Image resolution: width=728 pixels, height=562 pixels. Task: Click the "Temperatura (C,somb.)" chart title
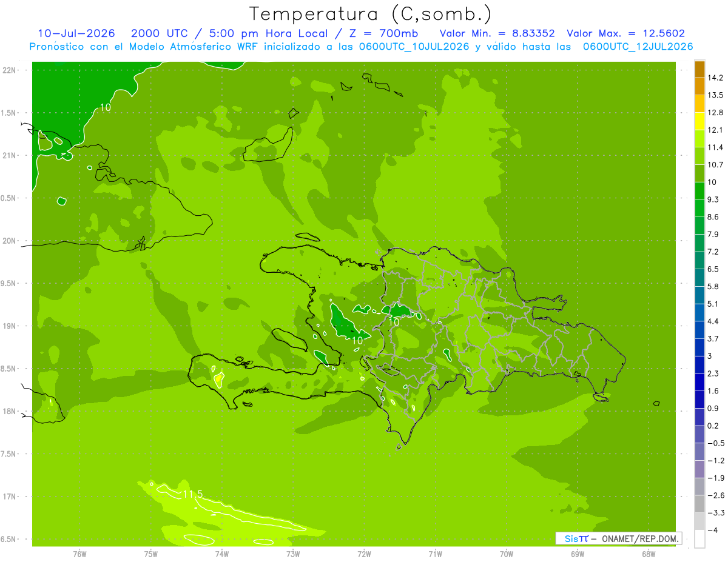(371, 14)
